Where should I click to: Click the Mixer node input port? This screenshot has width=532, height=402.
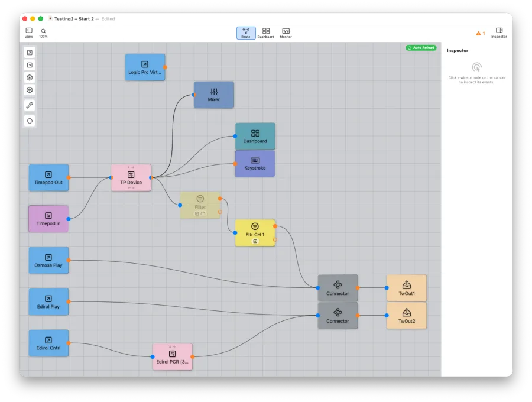(x=194, y=95)
